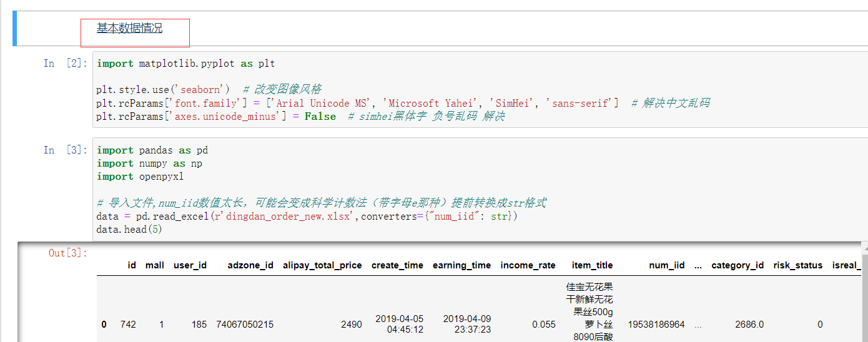Click the item_title cell starting 佳宝无花果
The width and height of the screenshot is (868, 342).
click(x=589, y=311)
